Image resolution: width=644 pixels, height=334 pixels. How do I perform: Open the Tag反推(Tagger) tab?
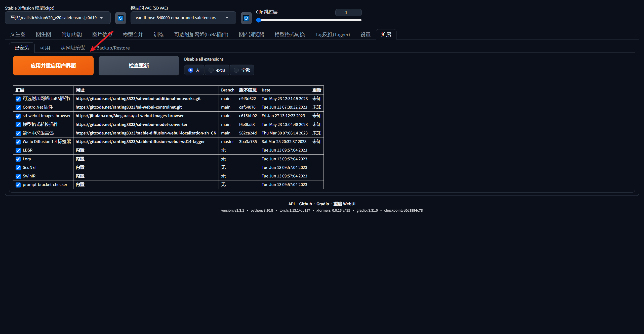(332, 34)
